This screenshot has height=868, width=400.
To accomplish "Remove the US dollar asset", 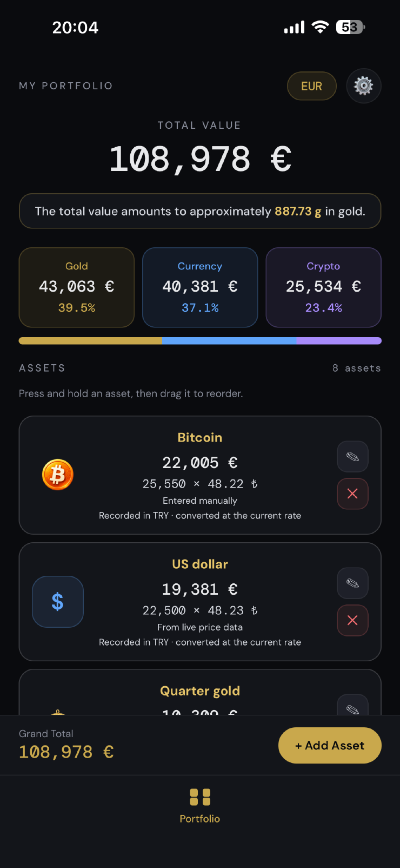I will (x=352, y=620).
